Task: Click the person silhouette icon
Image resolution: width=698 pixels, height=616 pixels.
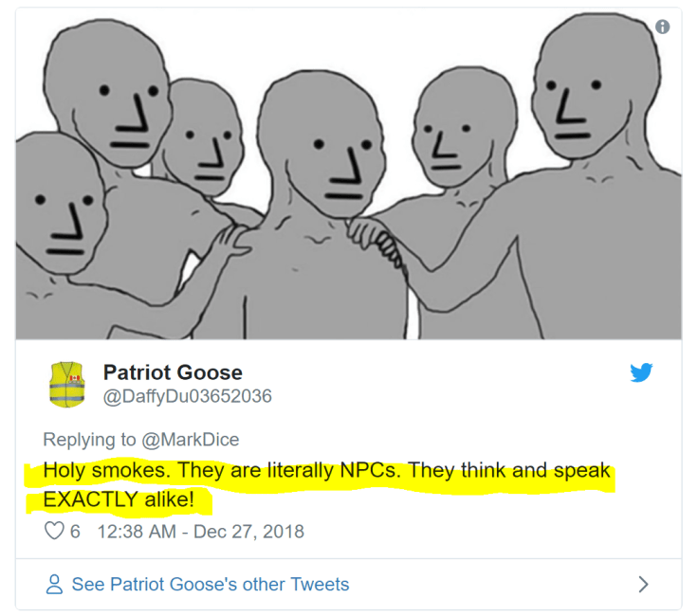Action: tap(54, 585)
